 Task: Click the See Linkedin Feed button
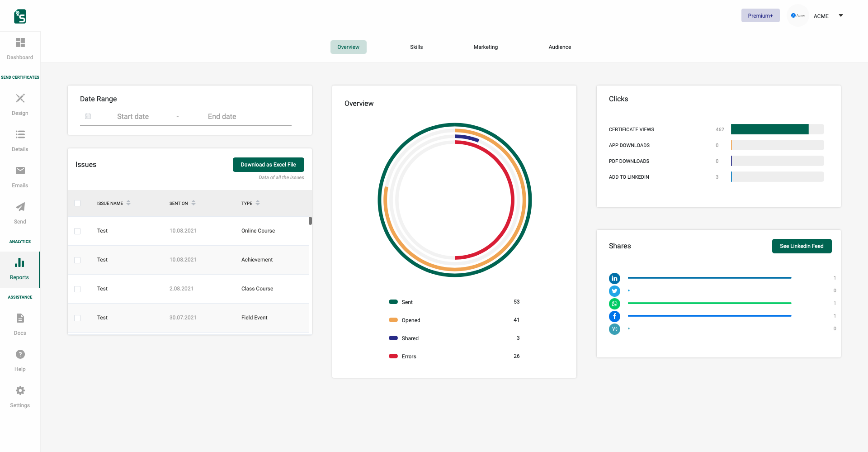click(x=802, y=246)
